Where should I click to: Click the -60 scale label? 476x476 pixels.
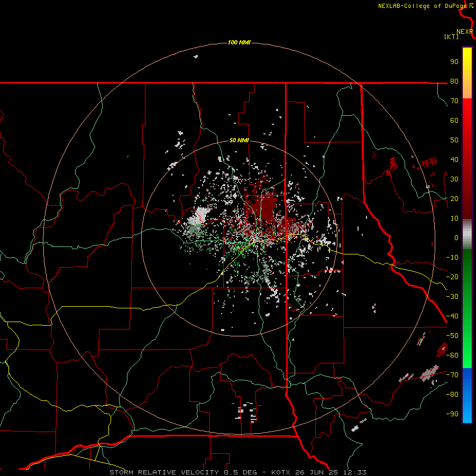[x=452, y=355]
